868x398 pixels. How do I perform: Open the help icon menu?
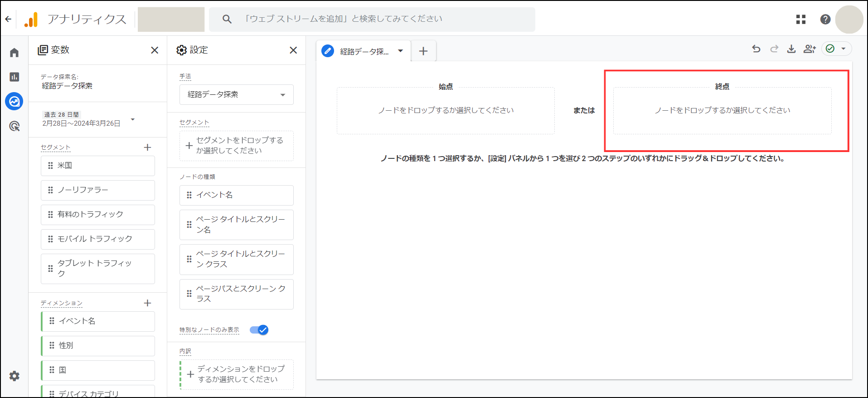click(825, 19)
